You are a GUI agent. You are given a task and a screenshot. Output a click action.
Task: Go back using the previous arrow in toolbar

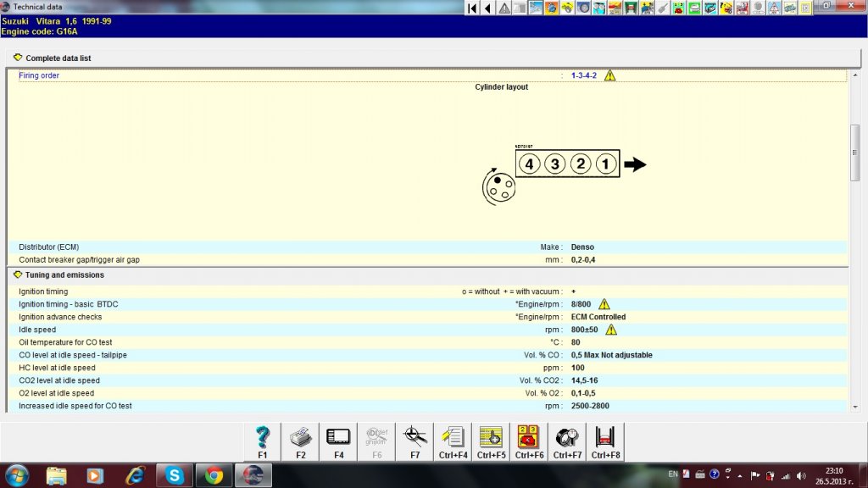point(487,8)
